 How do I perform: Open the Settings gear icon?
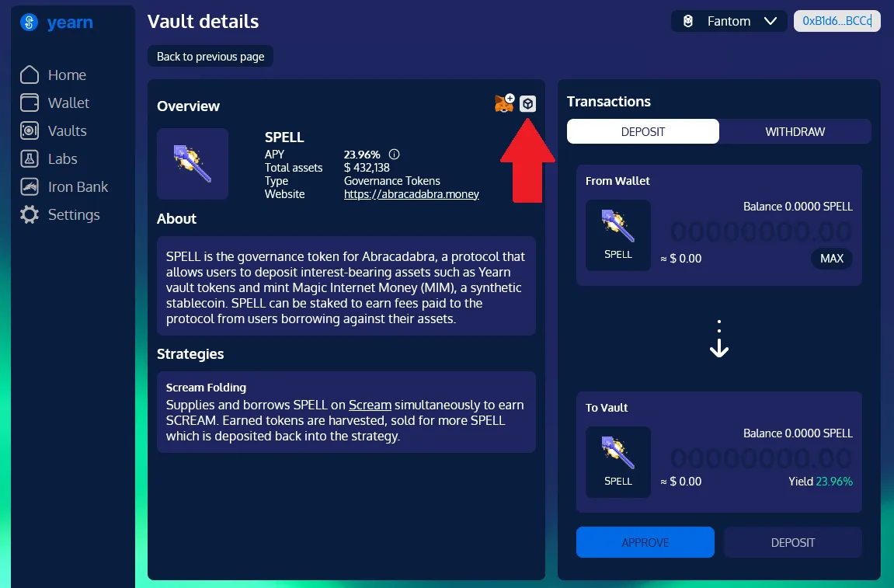(29, 214)
